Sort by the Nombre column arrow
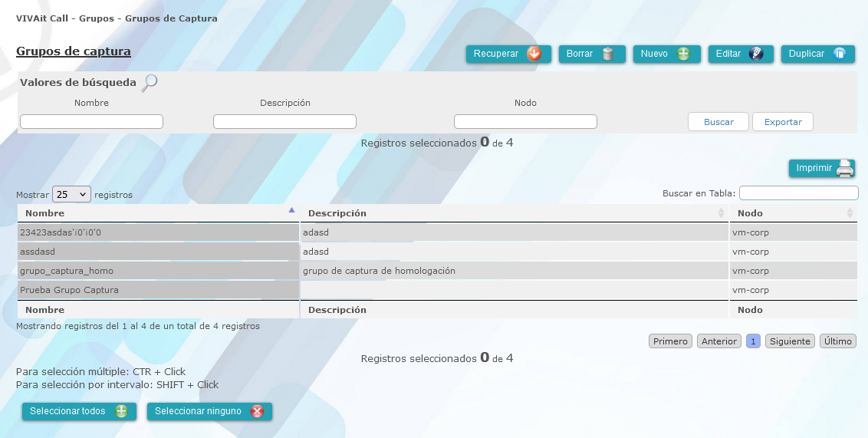868x438 pixels. (x=291, y=210)
